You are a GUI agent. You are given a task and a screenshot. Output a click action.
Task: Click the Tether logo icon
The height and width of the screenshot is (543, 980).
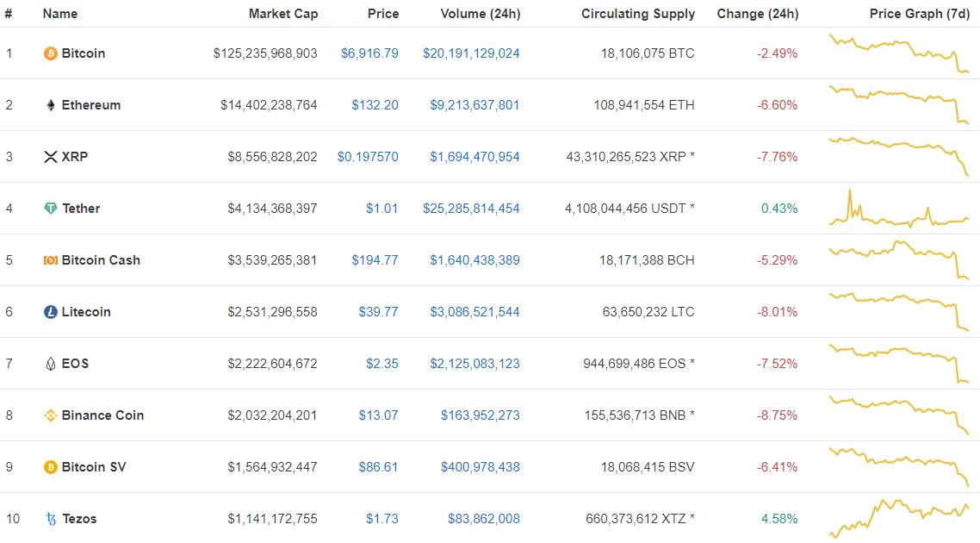coord(51,209)
